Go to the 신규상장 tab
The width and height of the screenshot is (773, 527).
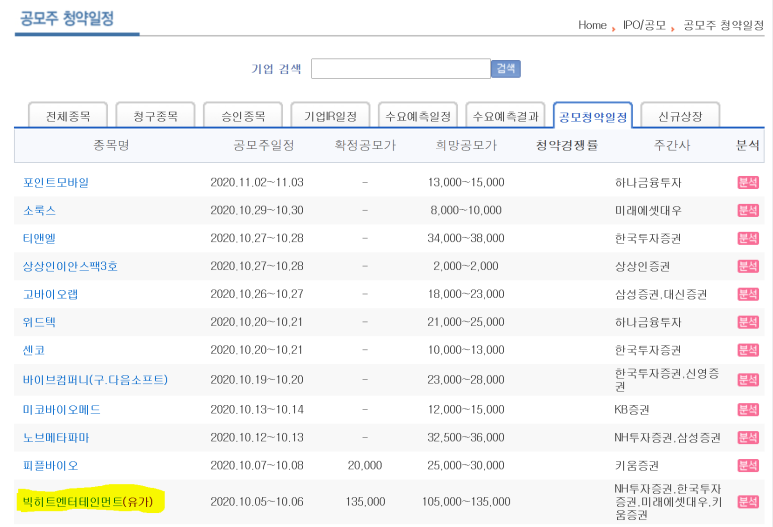680,115
